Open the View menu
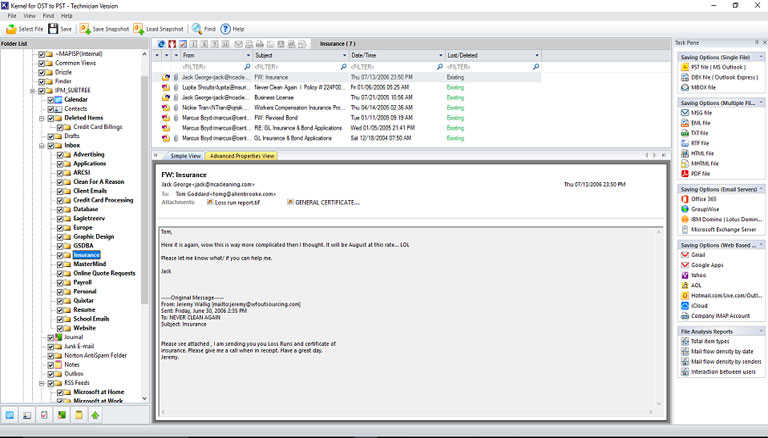Screen dimensions: 768x438 tap(29, 16)
